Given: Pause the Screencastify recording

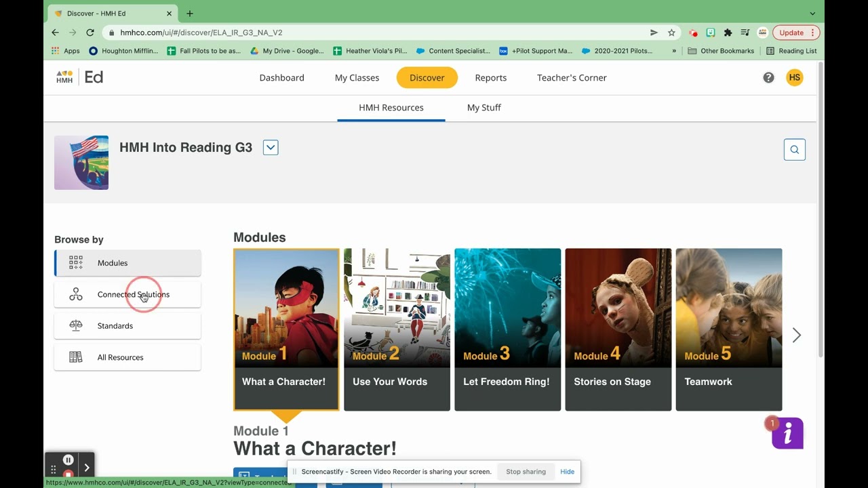Looking at the screenshot, I should point(68,460).
